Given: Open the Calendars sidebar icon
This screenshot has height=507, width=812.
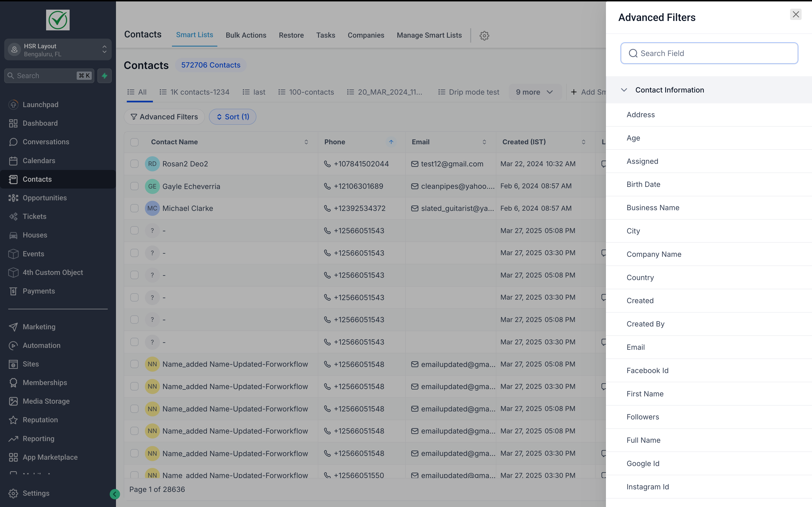Looking at the screenshot, I should point(13,160).
